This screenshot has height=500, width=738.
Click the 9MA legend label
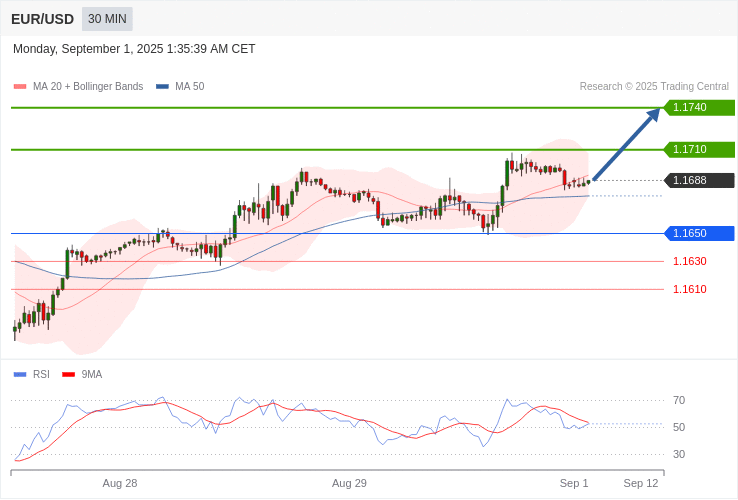click(92, 375)
